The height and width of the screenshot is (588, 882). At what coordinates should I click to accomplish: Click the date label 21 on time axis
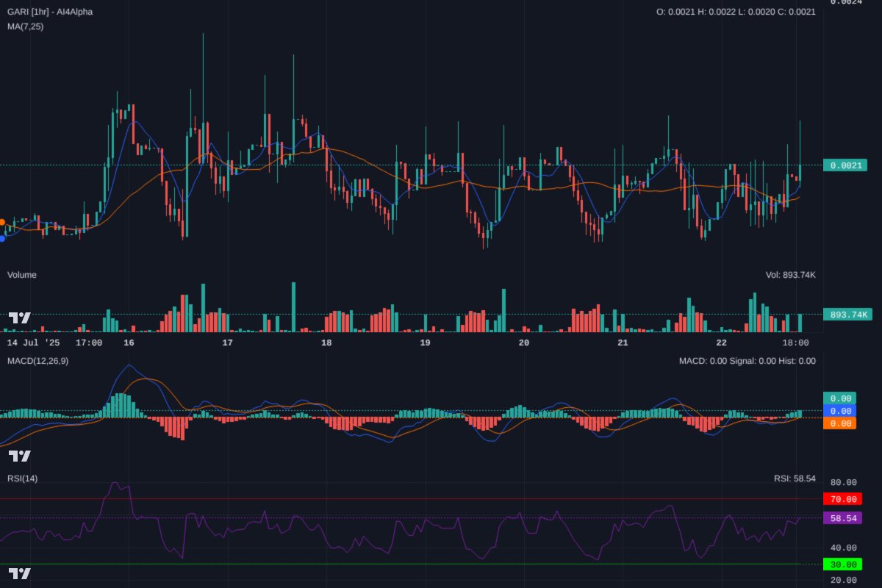pyautogui.click(x=623, y=343)
